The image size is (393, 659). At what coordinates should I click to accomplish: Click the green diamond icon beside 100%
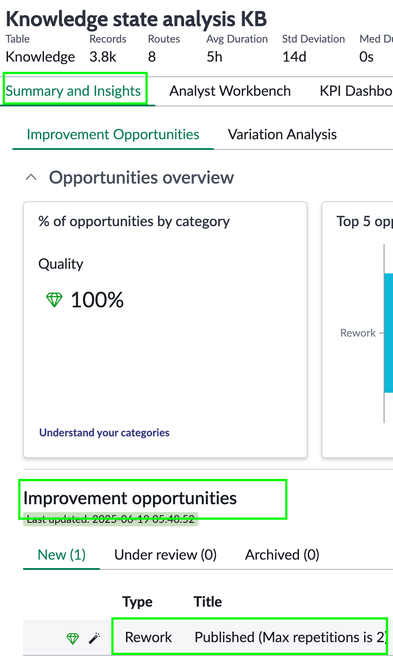[54, 300]
